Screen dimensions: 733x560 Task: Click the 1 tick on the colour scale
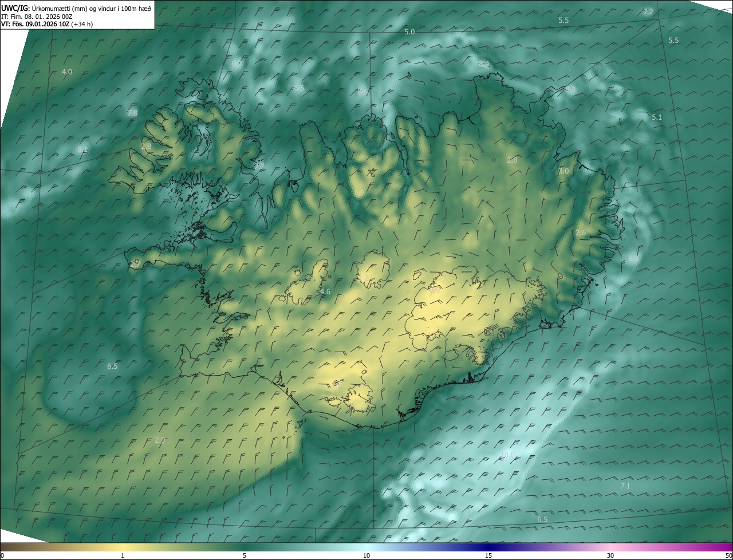click(123, 555)
